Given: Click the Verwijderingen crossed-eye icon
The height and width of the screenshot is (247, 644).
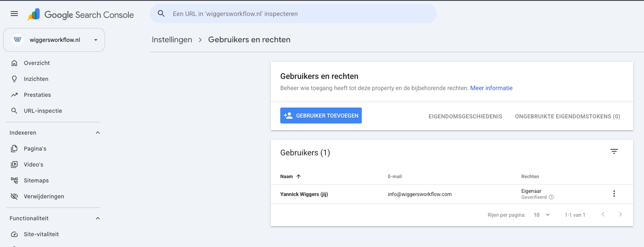Looking at the screenshot, I should point(14,196).
